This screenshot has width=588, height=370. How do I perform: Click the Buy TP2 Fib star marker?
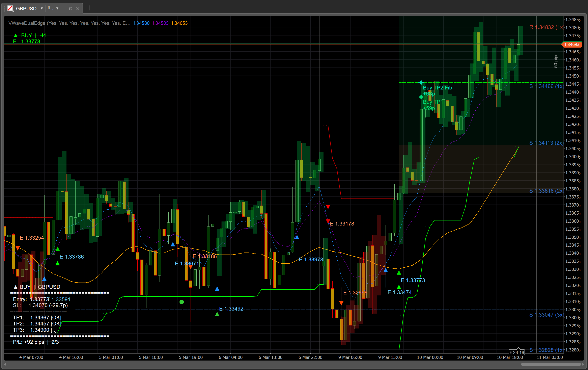click(421, 82)
